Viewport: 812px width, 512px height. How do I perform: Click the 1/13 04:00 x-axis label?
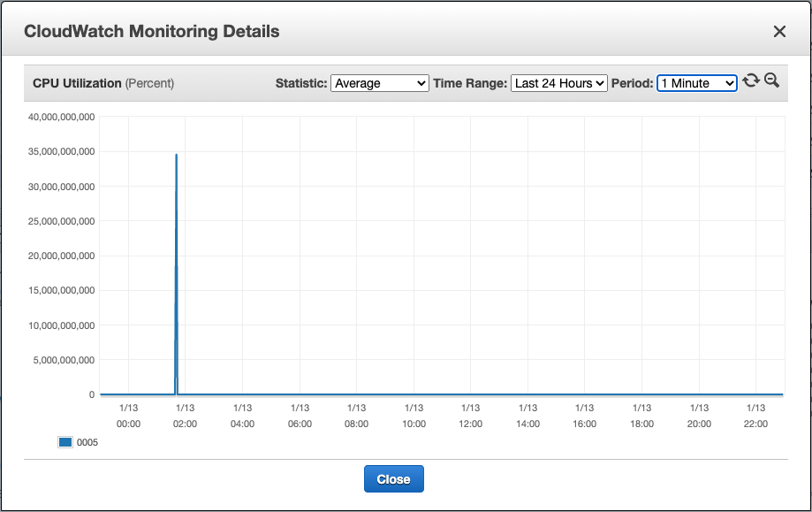[242, 416]
